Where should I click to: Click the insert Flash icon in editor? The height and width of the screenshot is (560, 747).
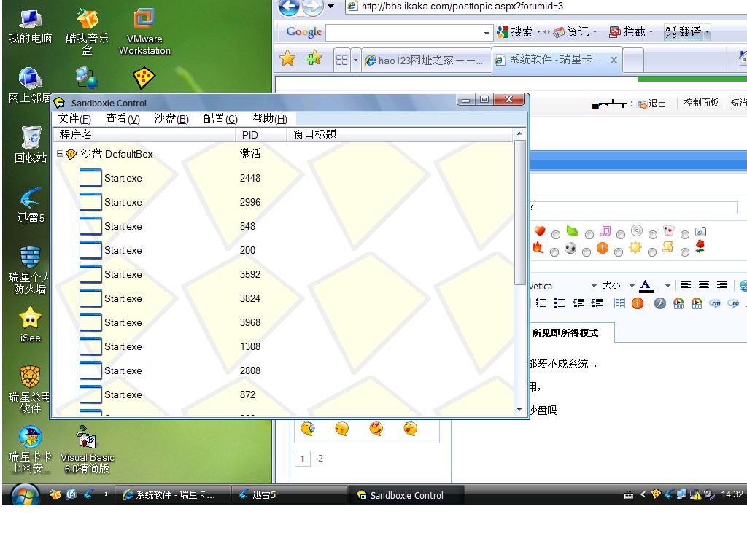click(x=659, y=303)
